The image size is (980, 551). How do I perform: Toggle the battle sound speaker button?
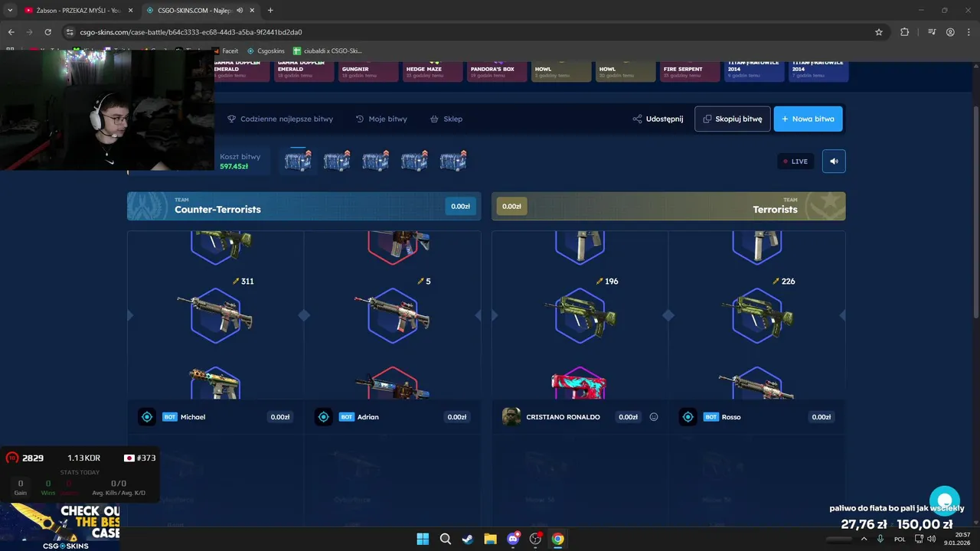834,161
